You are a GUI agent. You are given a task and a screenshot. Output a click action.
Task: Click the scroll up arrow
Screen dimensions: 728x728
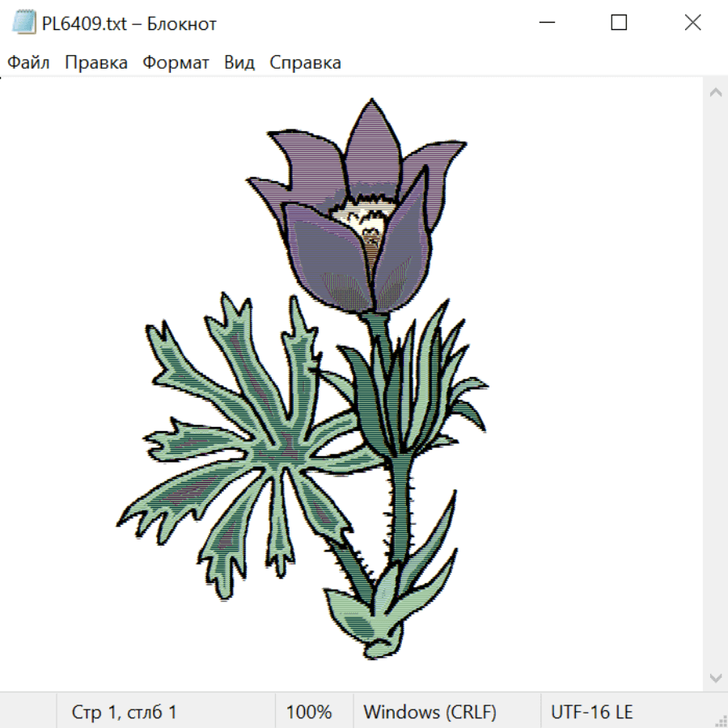tap(716, 92)
